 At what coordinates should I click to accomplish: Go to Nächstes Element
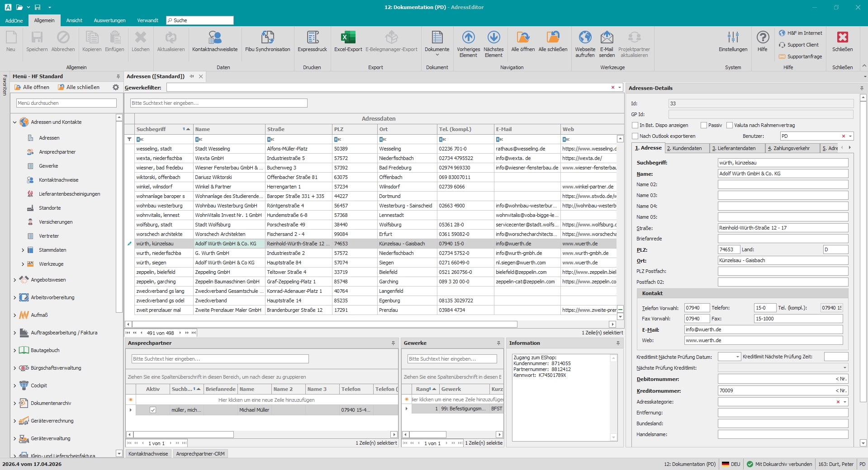[x=493, y=44]
